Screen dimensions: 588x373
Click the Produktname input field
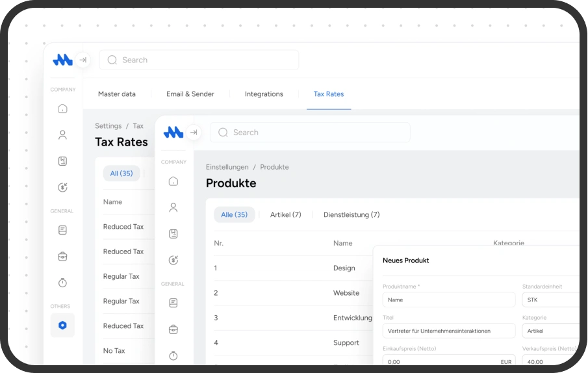click(x=448, y=300)
